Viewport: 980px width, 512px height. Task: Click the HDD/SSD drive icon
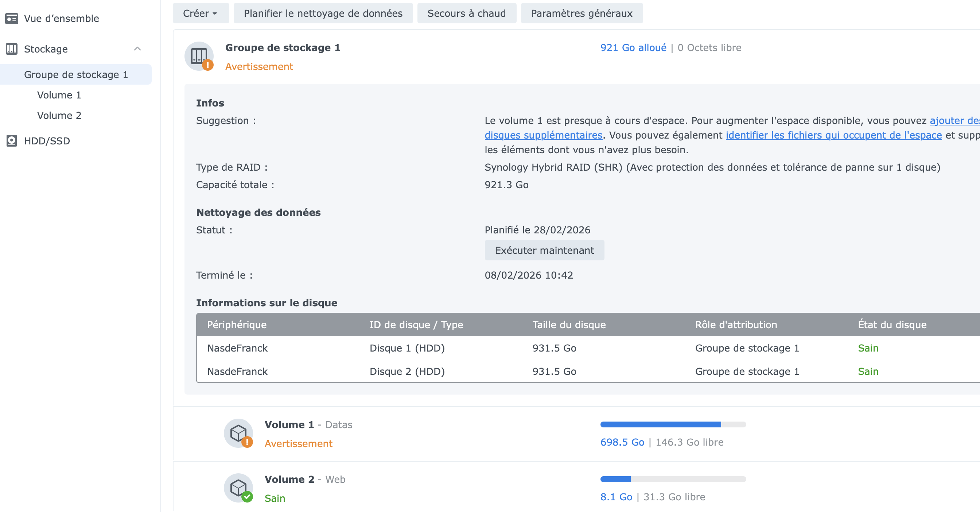(x=11, y=141)
